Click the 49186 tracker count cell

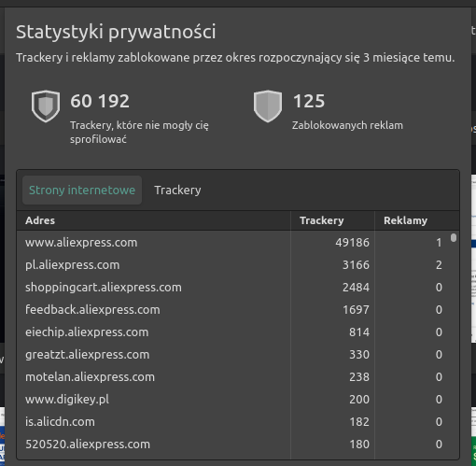332,243
